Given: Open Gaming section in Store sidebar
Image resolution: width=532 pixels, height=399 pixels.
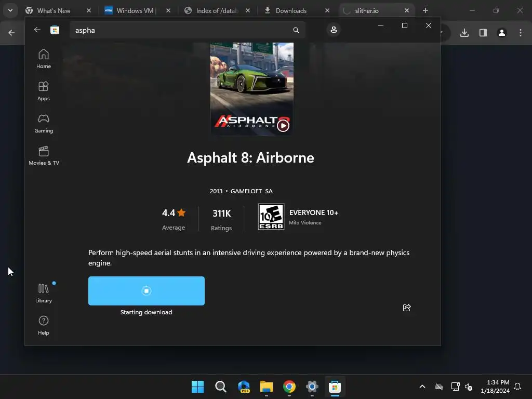Looking at the screenshot, I should tap(44, 124).
